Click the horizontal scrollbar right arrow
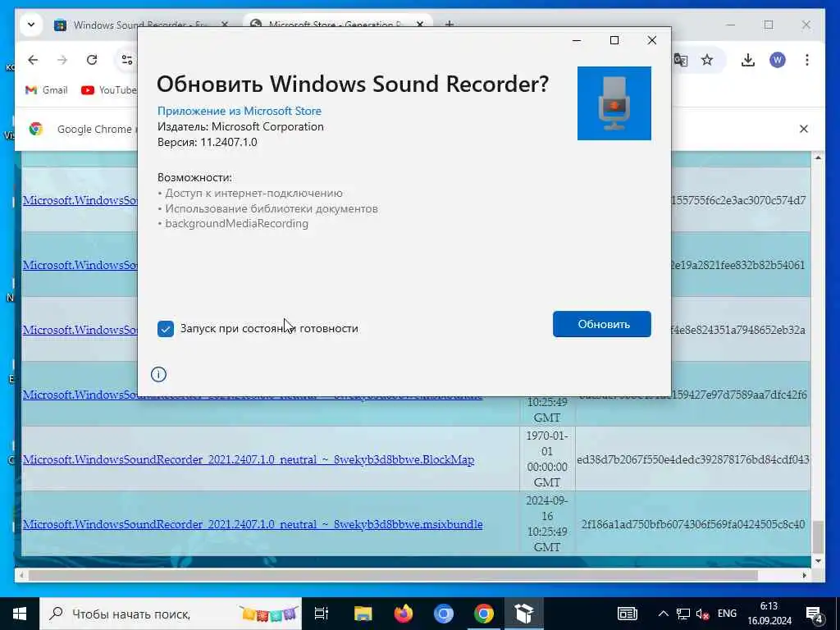The width and height of the screenshot is (840, 630). coord(804,575)
